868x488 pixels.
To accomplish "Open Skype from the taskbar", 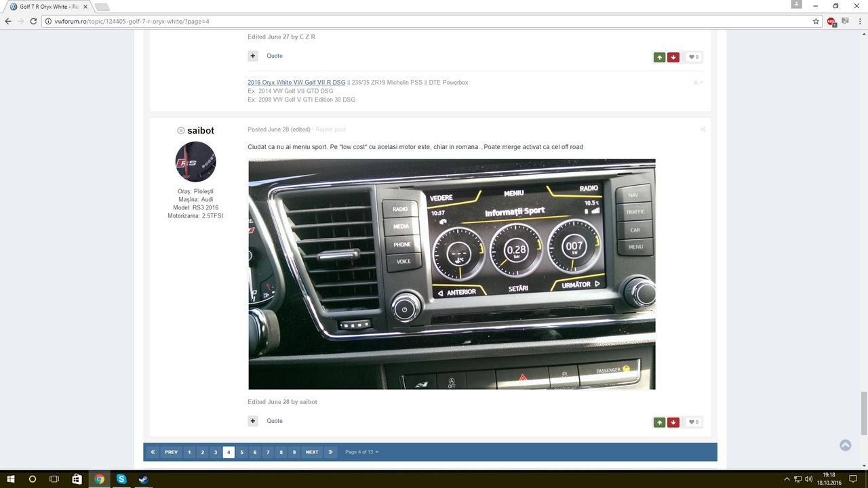I will tap(121, 479).
